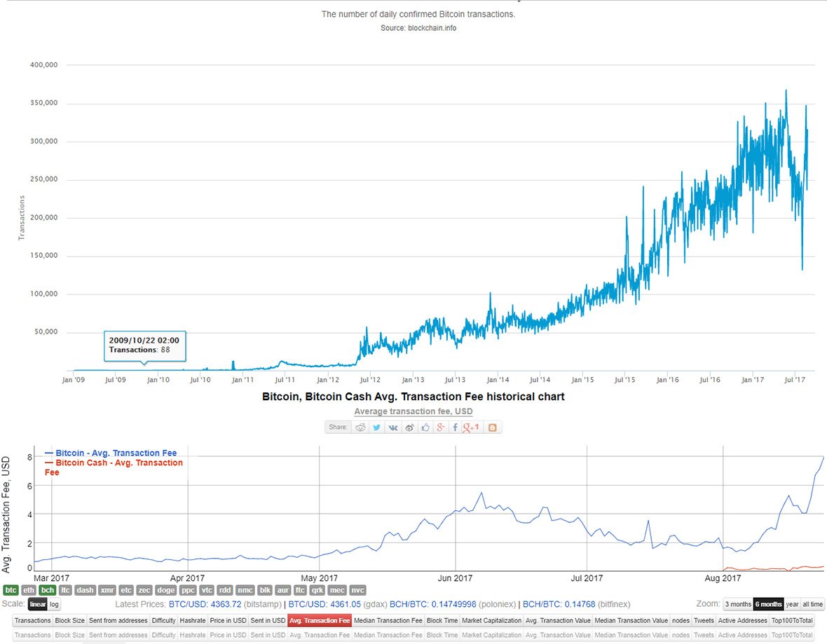The image size is (827, 644).
Task: Set zoom to 6 months
Action: [768, 605]
